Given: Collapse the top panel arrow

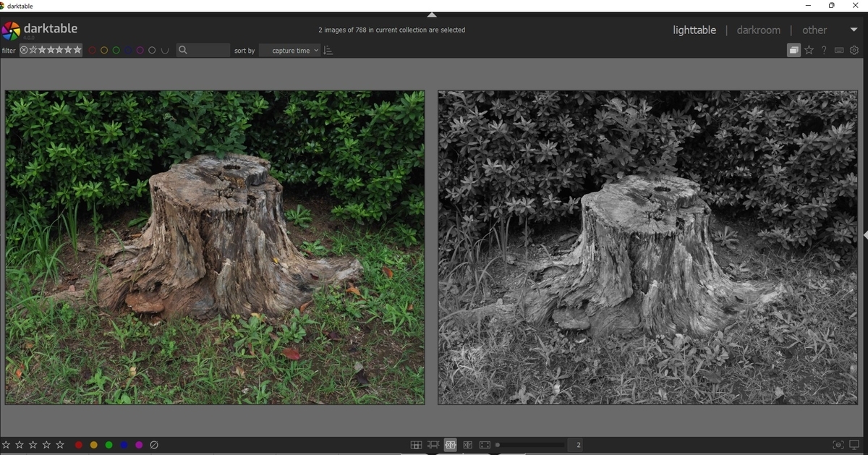Looking at the screenshot, I should click(x=432, y=14).
